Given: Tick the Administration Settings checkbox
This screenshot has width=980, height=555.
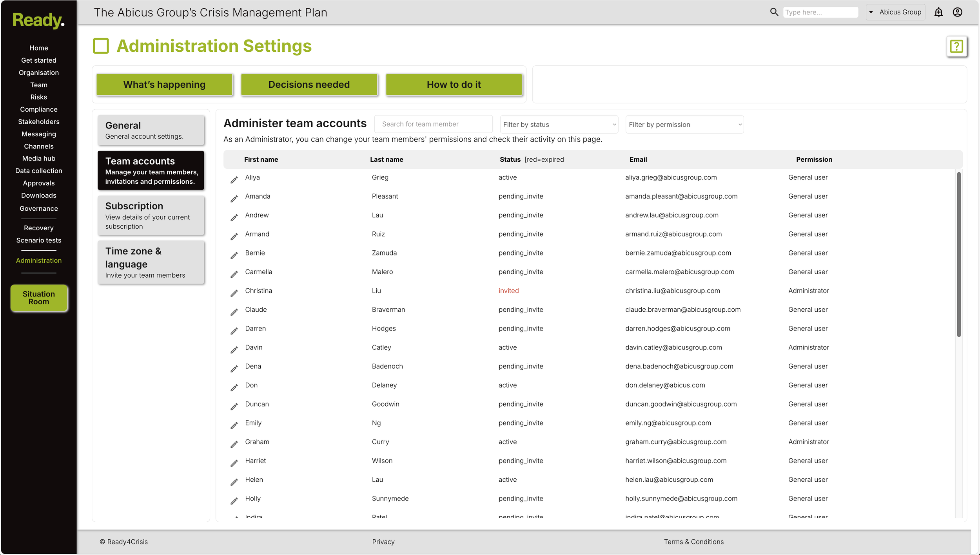Looking at the screenshot, I should point(101,46).
